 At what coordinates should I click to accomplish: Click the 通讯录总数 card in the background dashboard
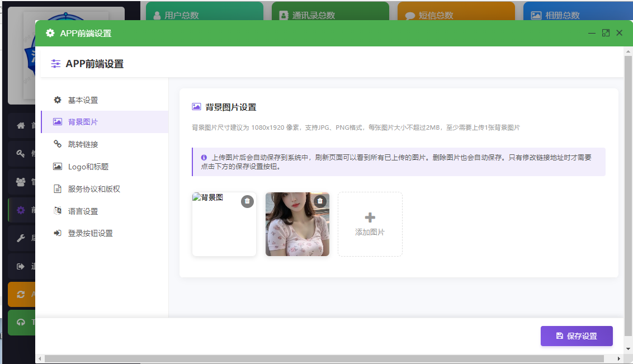tap(330, 11)
